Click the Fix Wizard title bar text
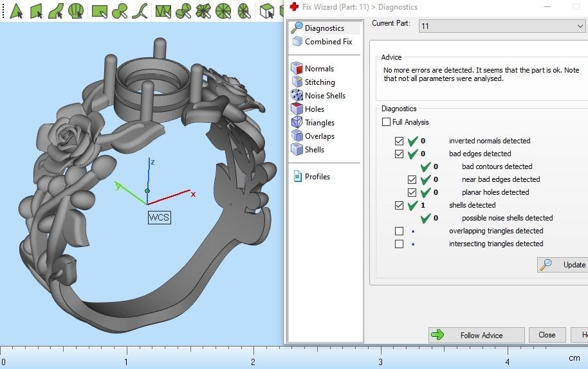The height and width of the screenshot is (369, 588). (360, 6)
